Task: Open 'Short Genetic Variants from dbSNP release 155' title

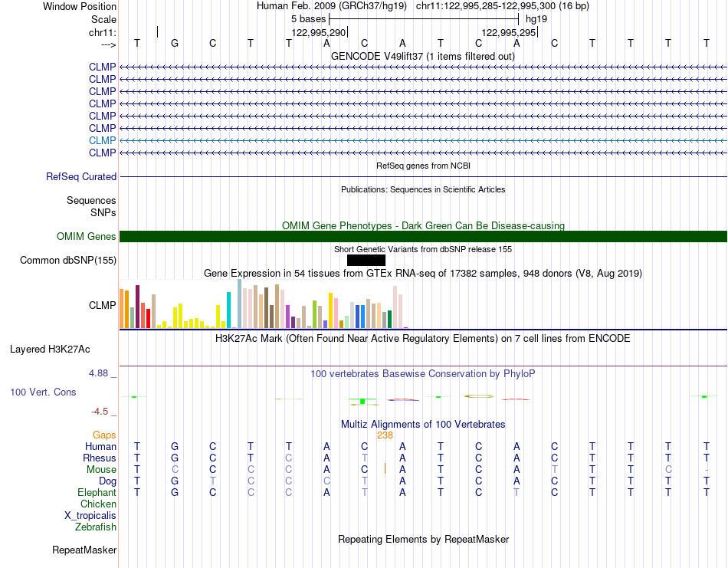Action: tap(423, 249)
